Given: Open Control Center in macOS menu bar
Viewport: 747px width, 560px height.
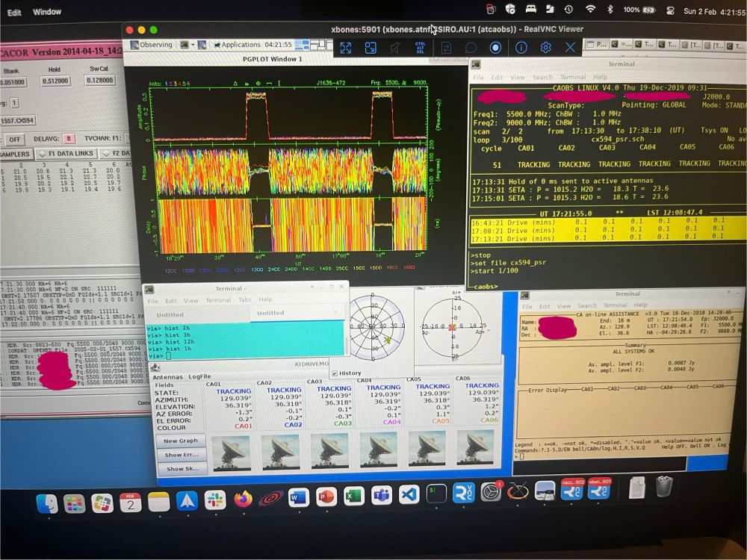Looking at the screenshot, I should 670,10.
